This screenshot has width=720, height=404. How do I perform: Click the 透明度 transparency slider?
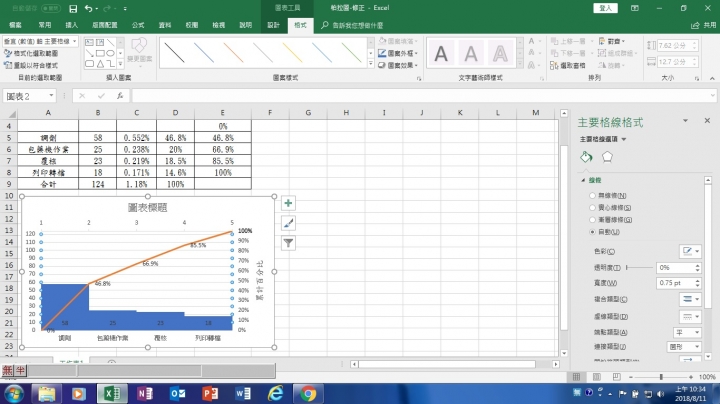coord(639,268)
